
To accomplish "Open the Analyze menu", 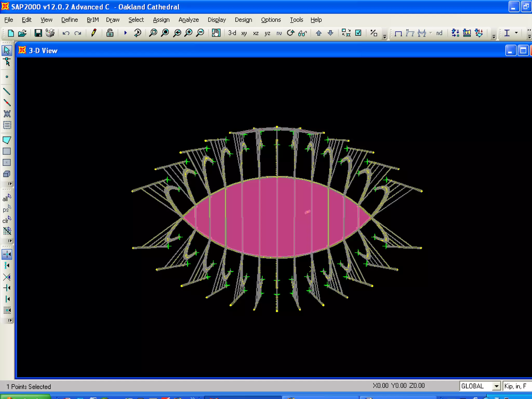I will click(x=188, y=20).
